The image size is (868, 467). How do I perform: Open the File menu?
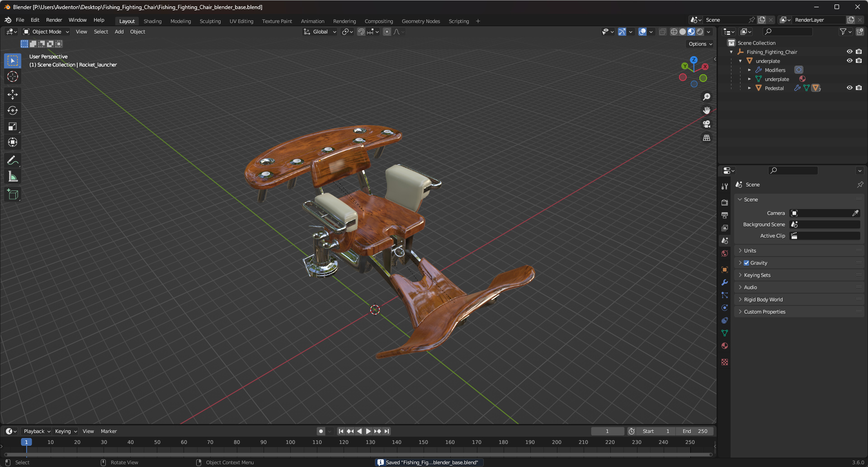pyautogui.click(x=20, y=20)
